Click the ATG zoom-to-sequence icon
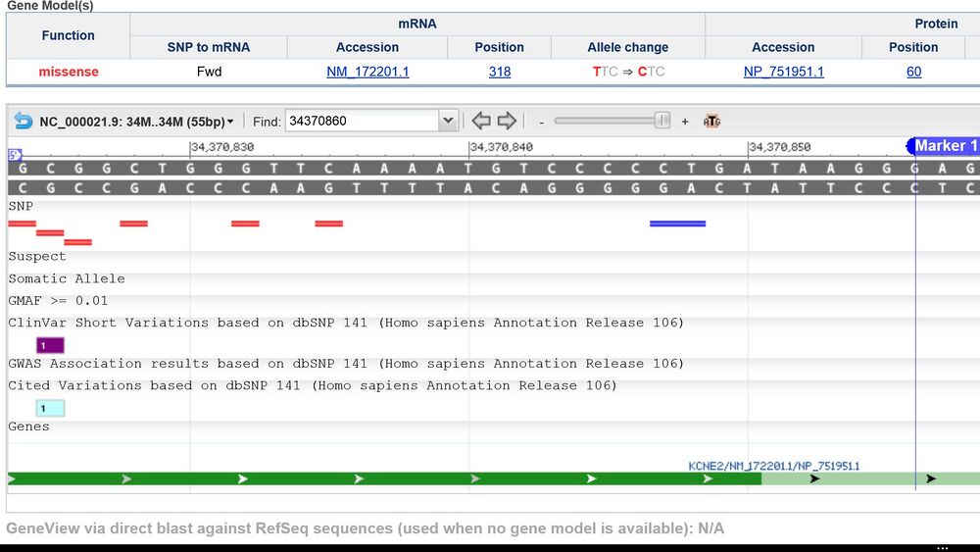This screenshot has width=980, height=552. click(x=711, y=122)
